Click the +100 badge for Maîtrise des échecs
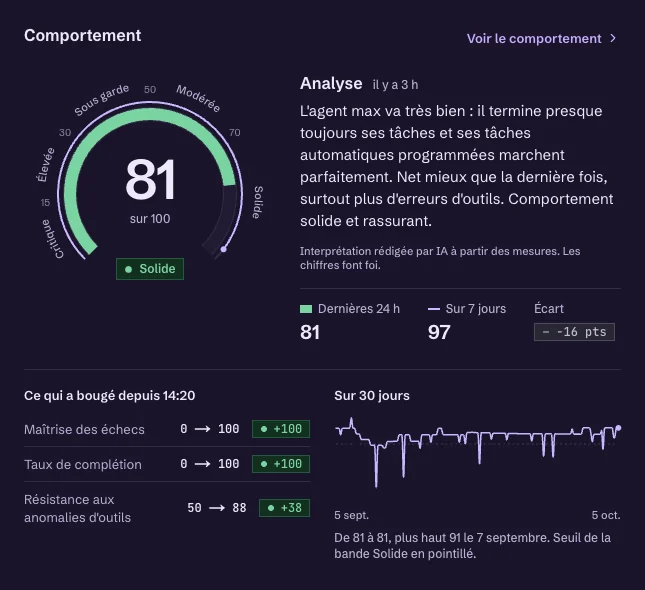645x590 pixels. point(281,429)
